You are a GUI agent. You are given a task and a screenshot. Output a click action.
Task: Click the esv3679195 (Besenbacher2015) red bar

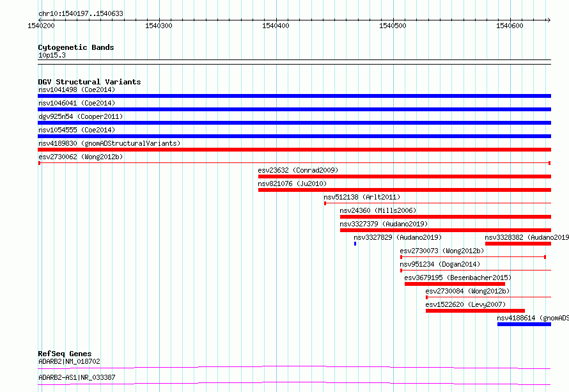pyautogui.click(x=455, y=284)
